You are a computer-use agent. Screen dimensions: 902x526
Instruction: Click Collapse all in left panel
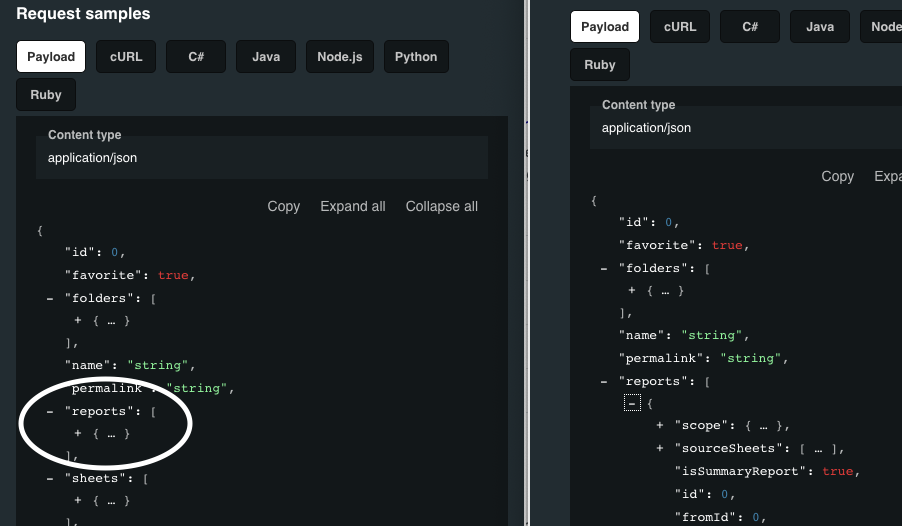[x=441, y=206]
